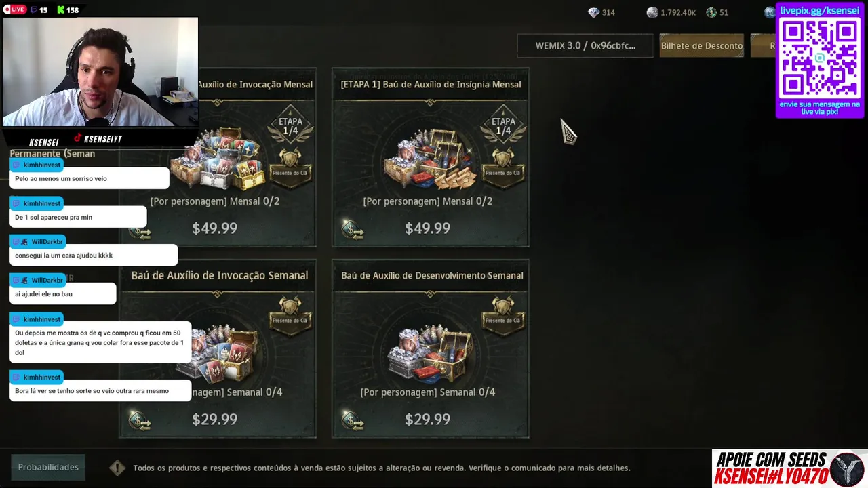The height and width of the screenshot is (488, 868).
Task: Click the livepix QR code
Action: (820, 58)
